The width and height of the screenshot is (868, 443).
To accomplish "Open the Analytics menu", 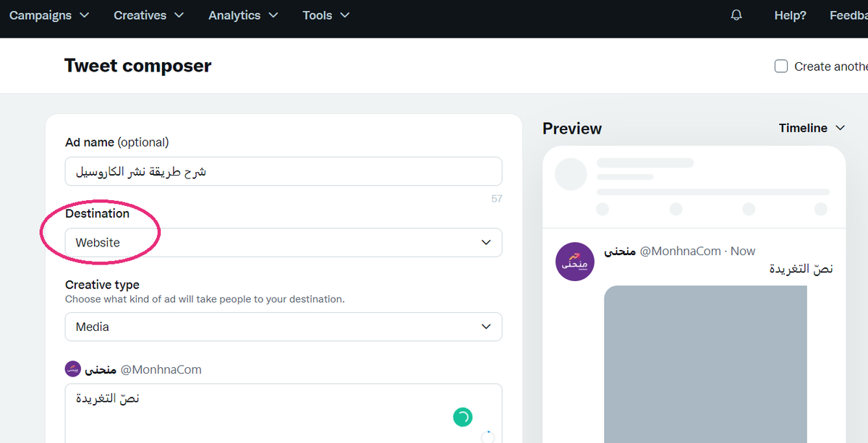I will [243, 15].
